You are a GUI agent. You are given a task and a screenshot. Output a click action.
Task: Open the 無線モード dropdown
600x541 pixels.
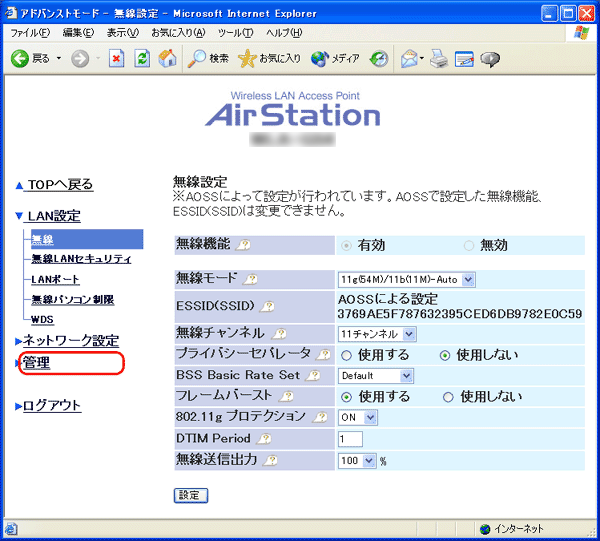407,280
